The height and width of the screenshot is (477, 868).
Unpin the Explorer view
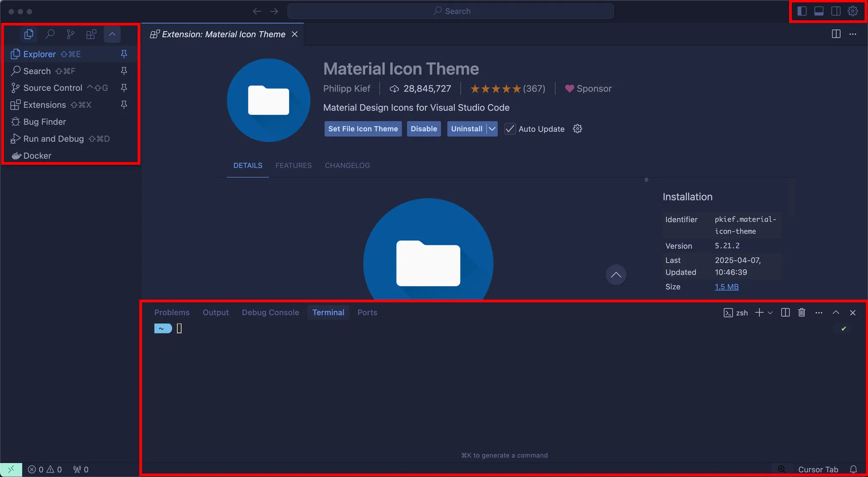pyautogui.click(x=124, y=54)
